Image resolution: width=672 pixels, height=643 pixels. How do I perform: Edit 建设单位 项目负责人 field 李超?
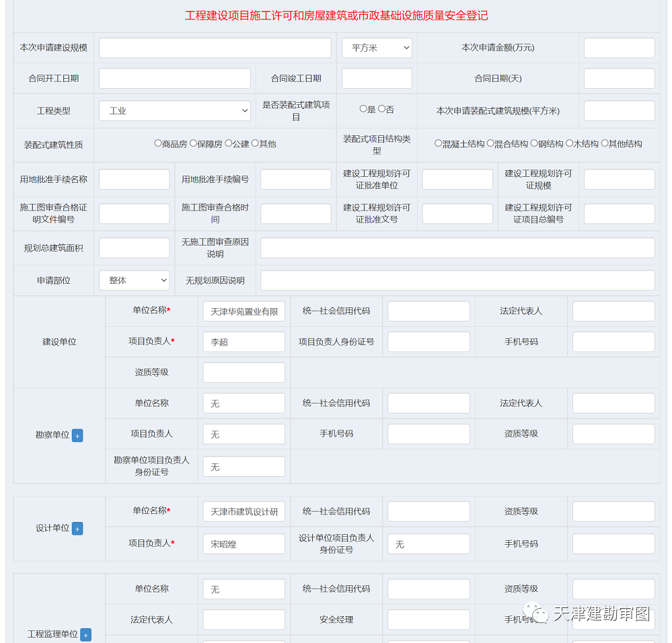244,342
